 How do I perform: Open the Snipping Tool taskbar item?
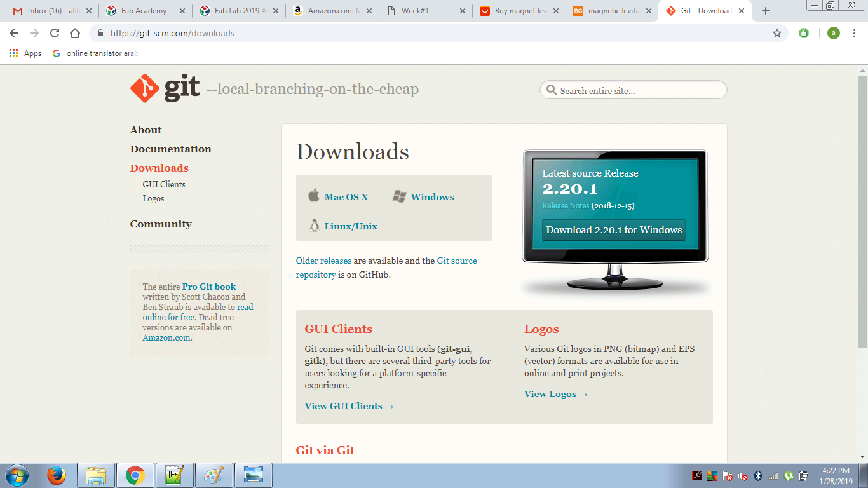coord(254,475)
